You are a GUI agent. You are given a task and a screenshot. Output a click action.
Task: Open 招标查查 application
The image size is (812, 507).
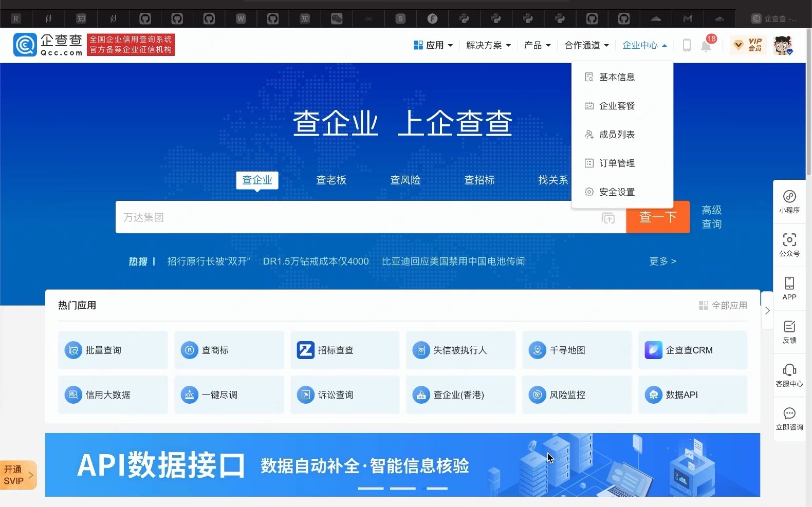pyautogui.click(x=345, y=350)
